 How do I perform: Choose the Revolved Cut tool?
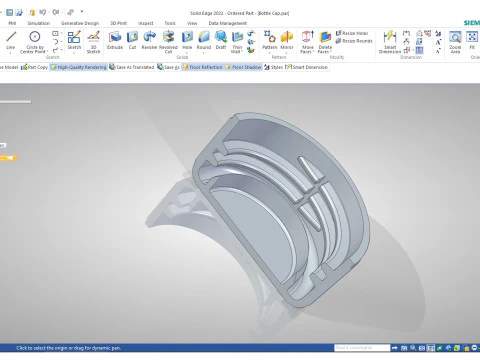pyautogui.click(x=168, y=42)
